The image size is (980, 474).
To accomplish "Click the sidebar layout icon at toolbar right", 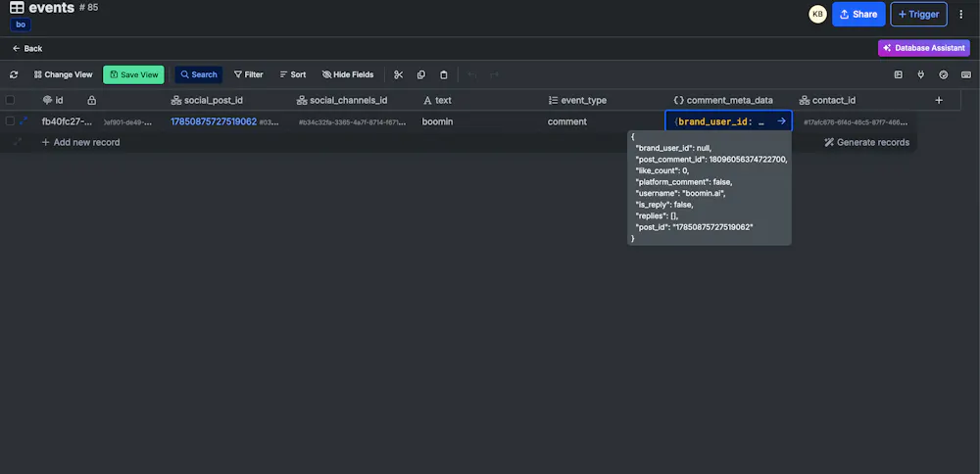I will (898, 75).
